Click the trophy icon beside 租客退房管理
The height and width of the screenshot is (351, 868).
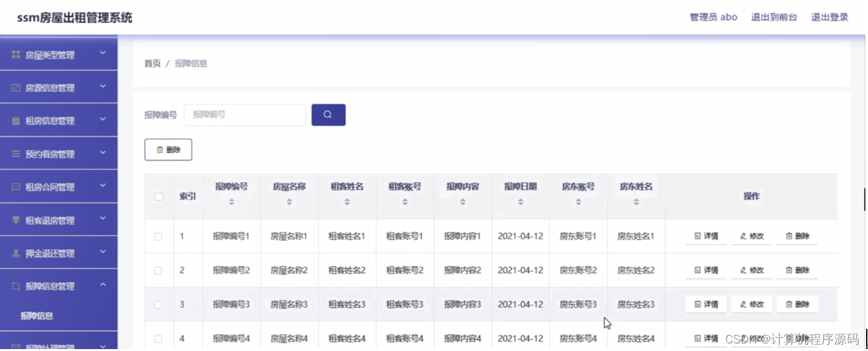16,220
